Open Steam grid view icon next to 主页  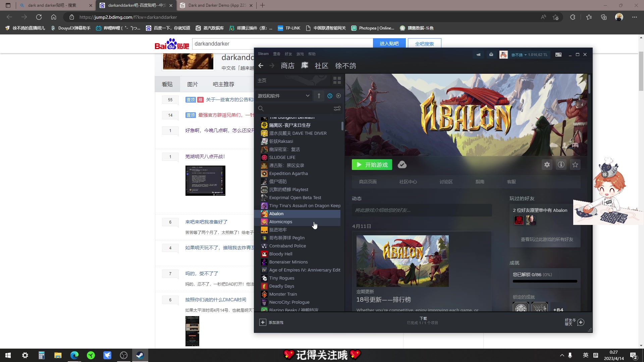pos(337,80)
